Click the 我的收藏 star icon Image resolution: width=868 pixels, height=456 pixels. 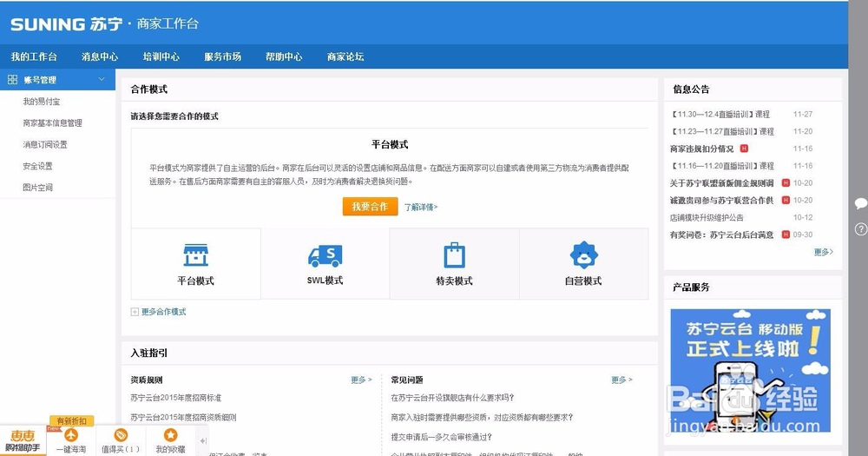170,435
